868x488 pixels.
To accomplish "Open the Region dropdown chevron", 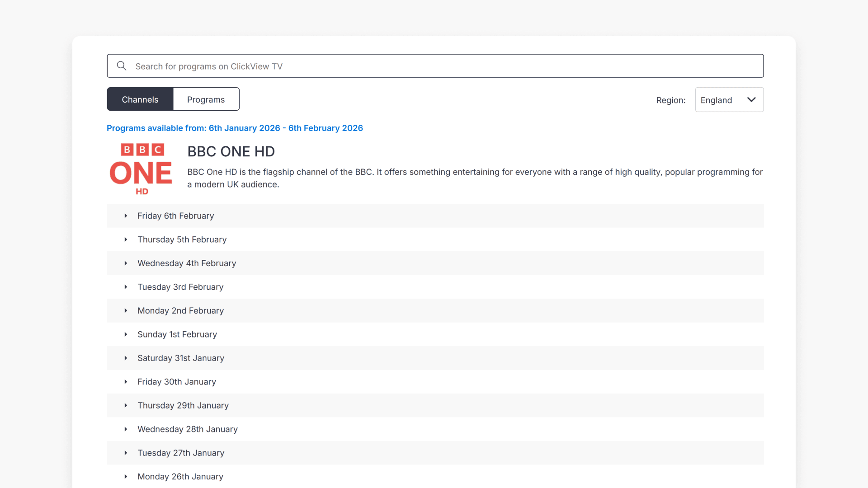I will 751,100.
